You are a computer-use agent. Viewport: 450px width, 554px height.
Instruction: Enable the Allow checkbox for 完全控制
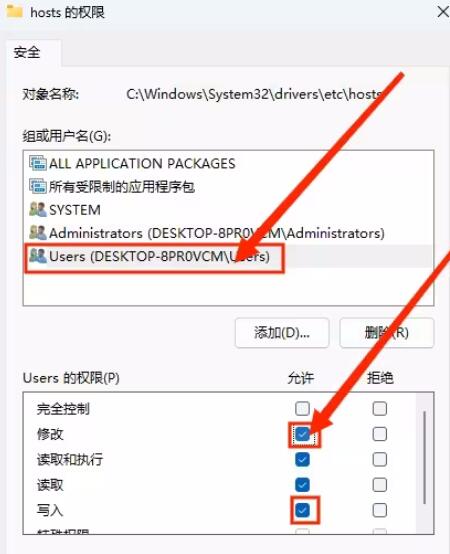[x=302, y=409]
